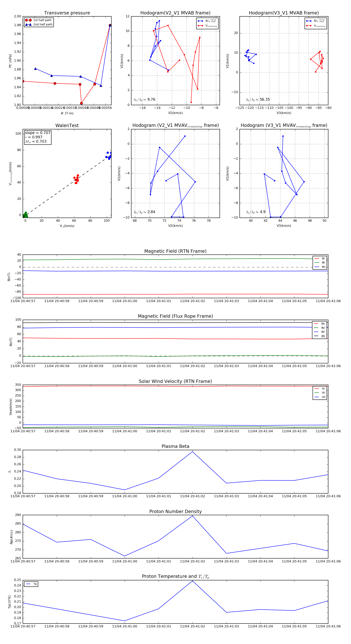This screenshot has height=644, width=351.
Task: Click the V_remaining legend entry in the V3_V1 MVAB hodogram
Action: [x=316, y=26]
